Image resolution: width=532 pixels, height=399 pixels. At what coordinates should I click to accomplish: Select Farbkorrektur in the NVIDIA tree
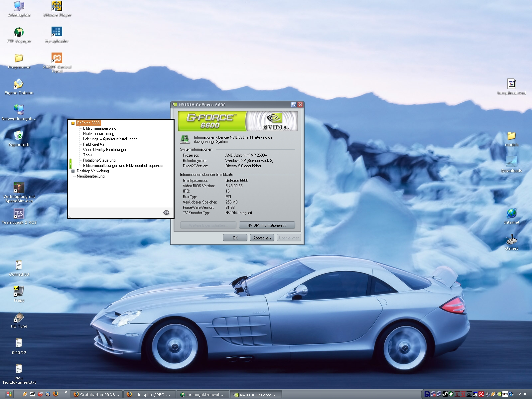[x=93, y=144]
